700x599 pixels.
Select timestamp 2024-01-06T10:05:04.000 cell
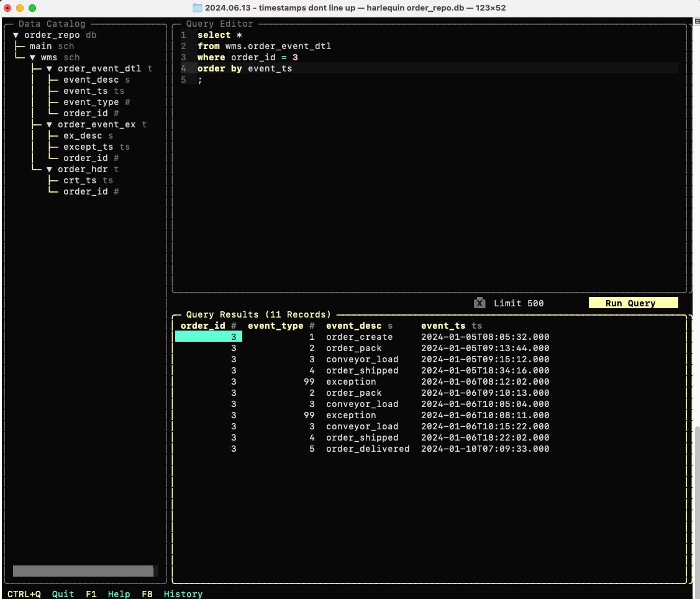[x=485, y=404]
